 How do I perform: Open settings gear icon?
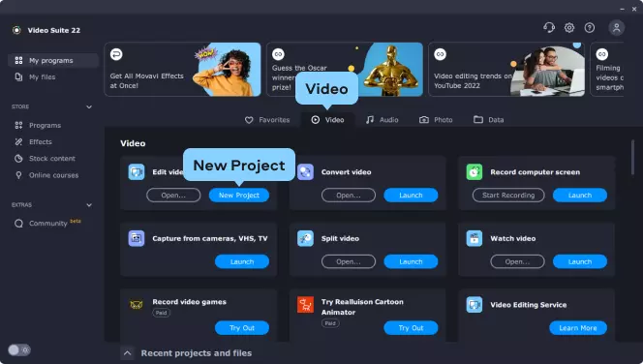(569, 27)
